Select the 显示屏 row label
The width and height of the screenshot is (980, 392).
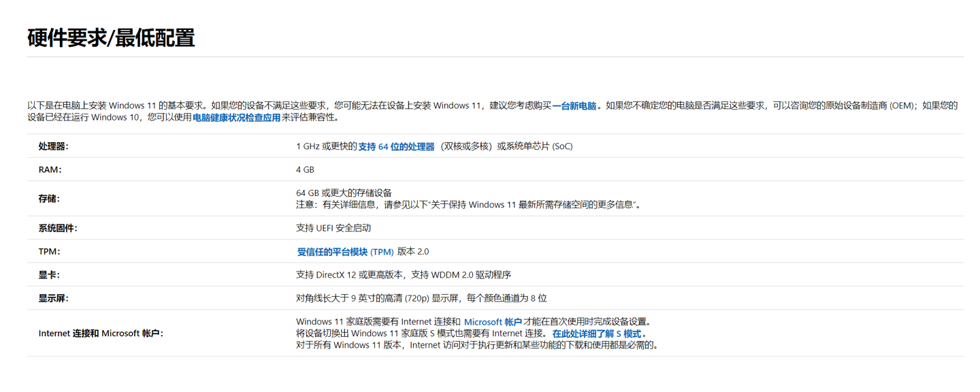(x=52, y=298)
